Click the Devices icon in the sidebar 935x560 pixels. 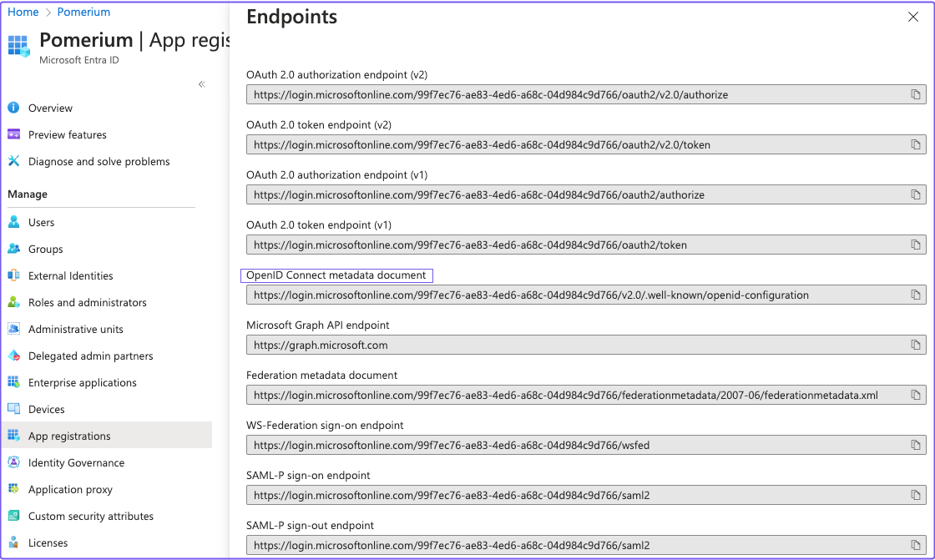coord(15,409)
